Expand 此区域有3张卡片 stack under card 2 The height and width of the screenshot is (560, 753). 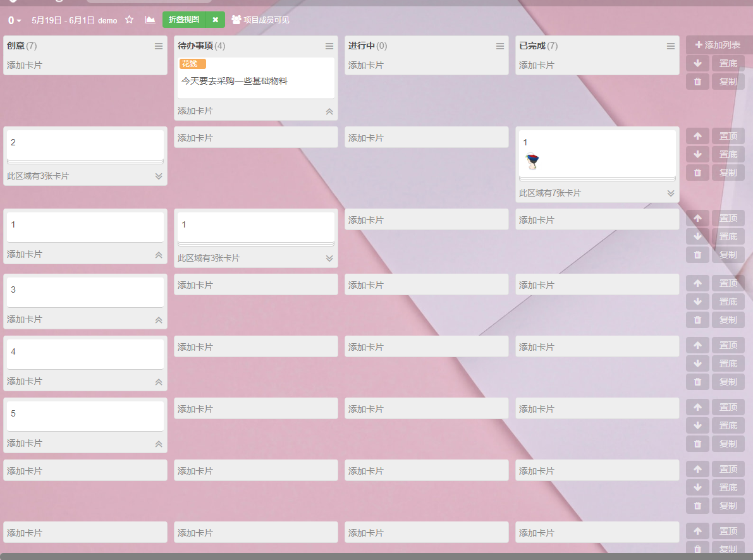[159, 176]
